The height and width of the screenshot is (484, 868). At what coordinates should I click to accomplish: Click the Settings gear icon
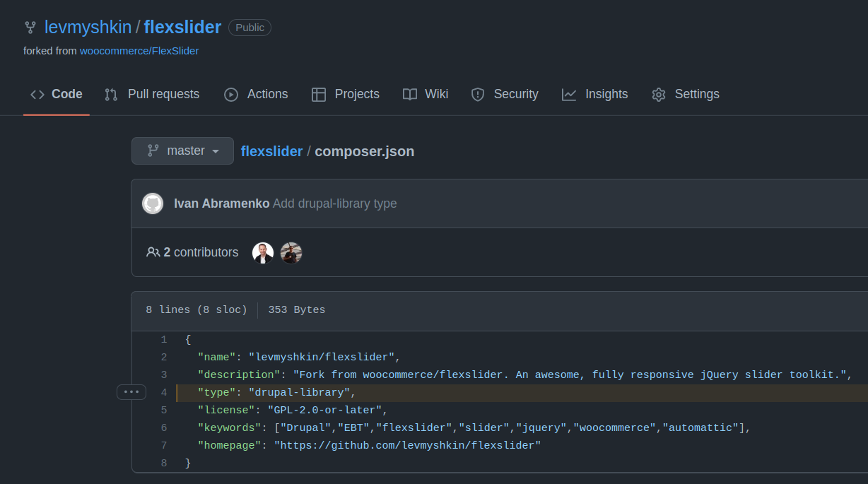pos(658,93)
